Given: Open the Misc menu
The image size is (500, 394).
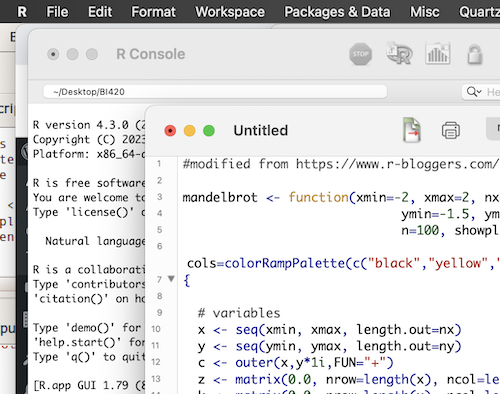Looking at the screenshot, I should (424, 12).
